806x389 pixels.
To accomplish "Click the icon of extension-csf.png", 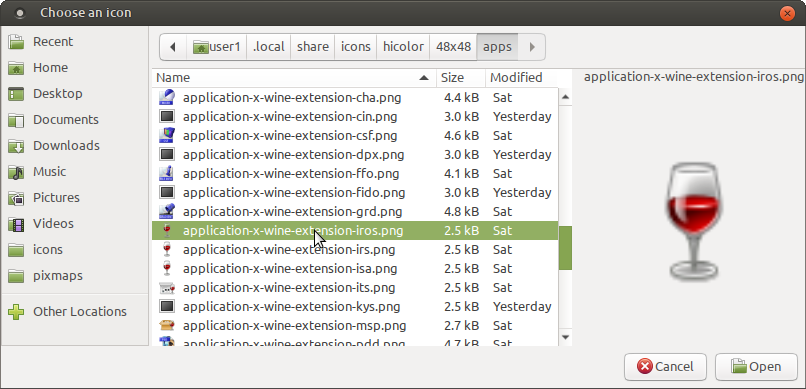I will click(x=167, y=135).
